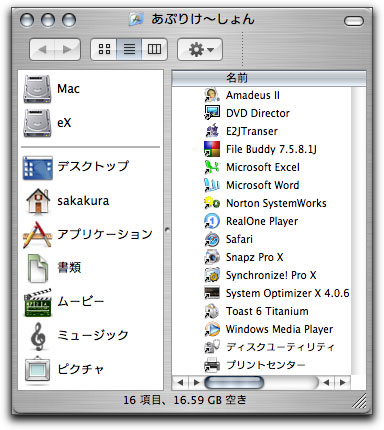Go back with the left arrow
The width and height of the screenshot is (384, 430).
point(42,49)
